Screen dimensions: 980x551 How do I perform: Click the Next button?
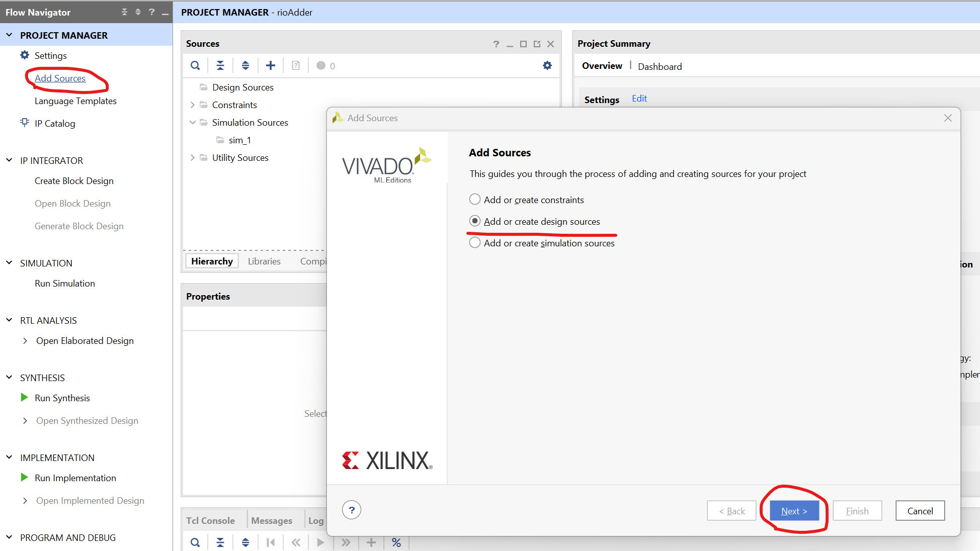click(x=794, y=511)
